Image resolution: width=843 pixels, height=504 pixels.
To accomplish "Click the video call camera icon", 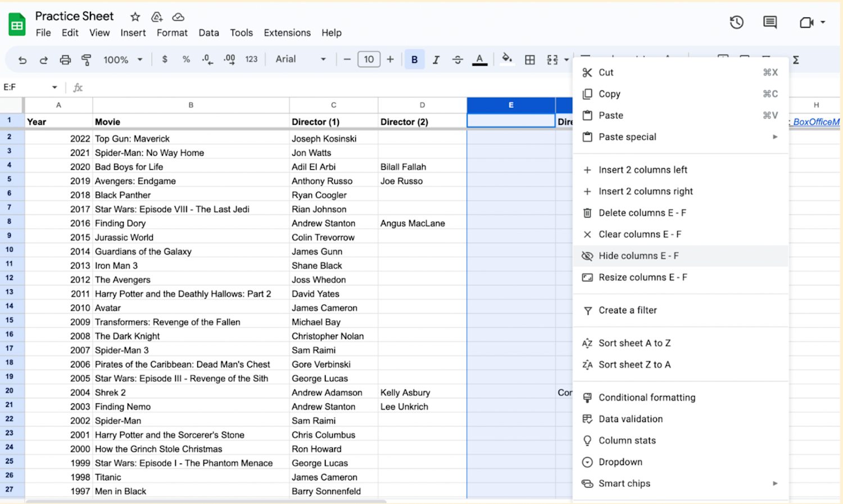I will pos(806,22).
